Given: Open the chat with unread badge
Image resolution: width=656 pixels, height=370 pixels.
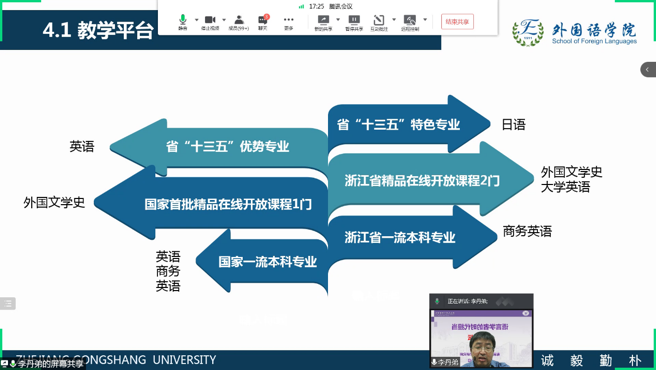Looking at the screenshot, I should click(x=263, y=22).
